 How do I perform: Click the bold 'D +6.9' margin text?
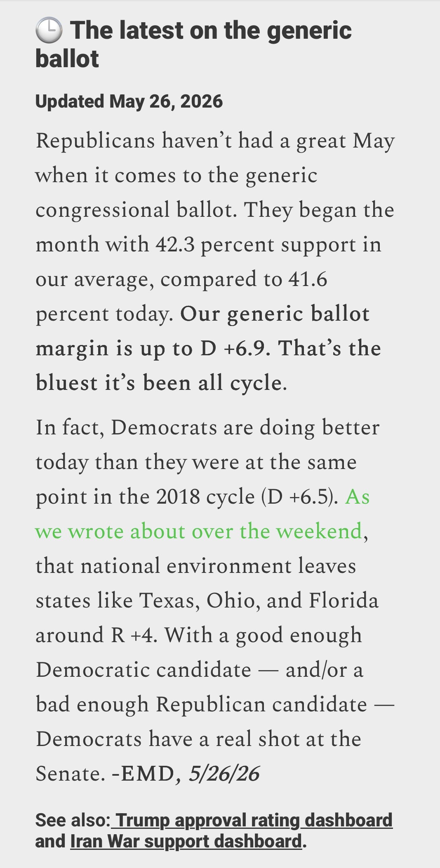(x=235, y=348)
